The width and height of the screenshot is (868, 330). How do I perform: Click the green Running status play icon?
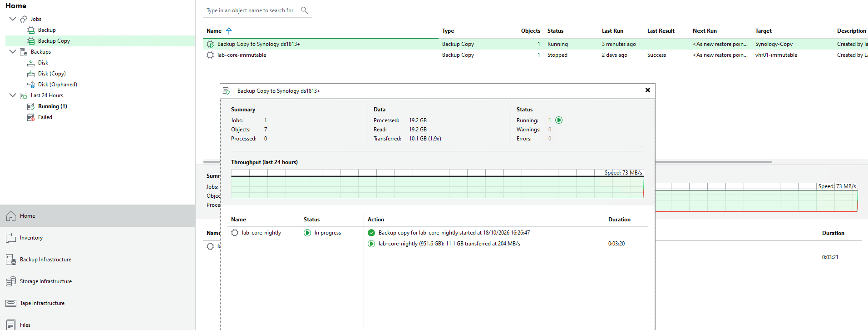tap(559, 120)
